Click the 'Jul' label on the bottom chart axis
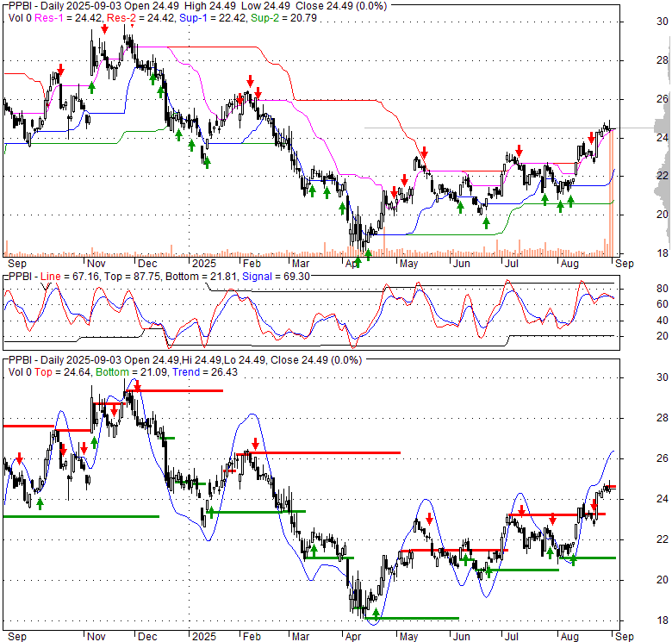Image resolution: width=672 pixels, height=642 pixels. [x=512, y=637]
